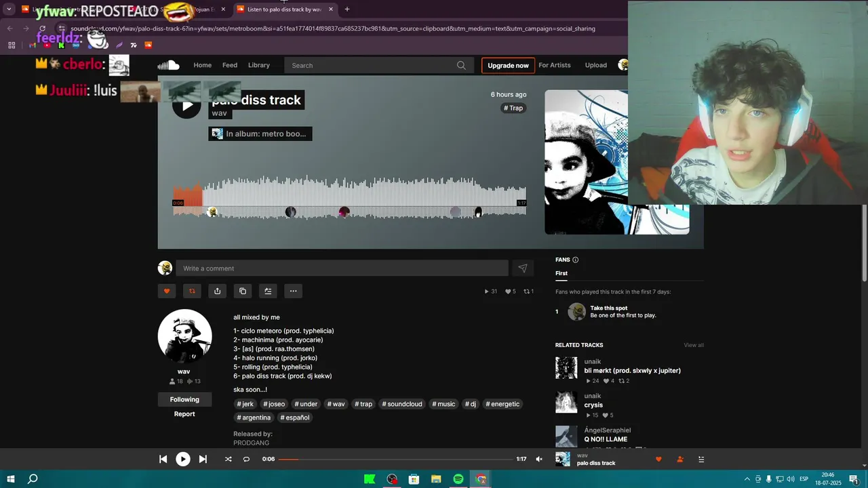Click the #under tag
The width and height of the screenshot is (868, 488).
point(306,404)
